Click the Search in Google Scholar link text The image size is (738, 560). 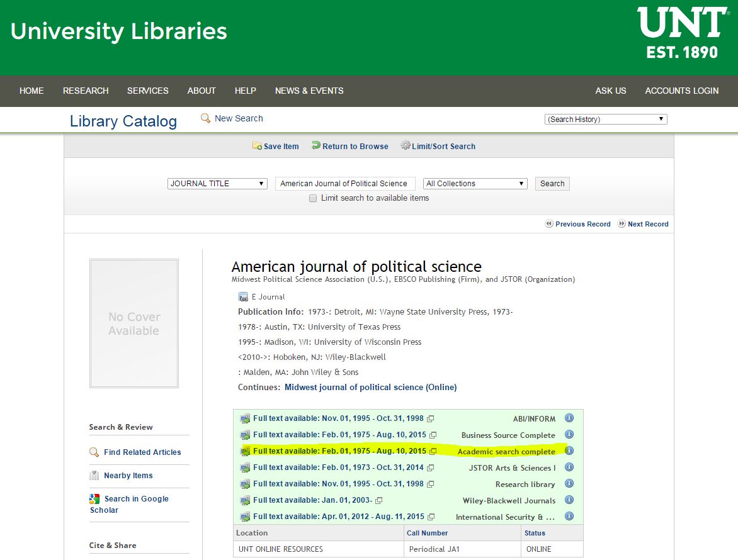point(130,504)
